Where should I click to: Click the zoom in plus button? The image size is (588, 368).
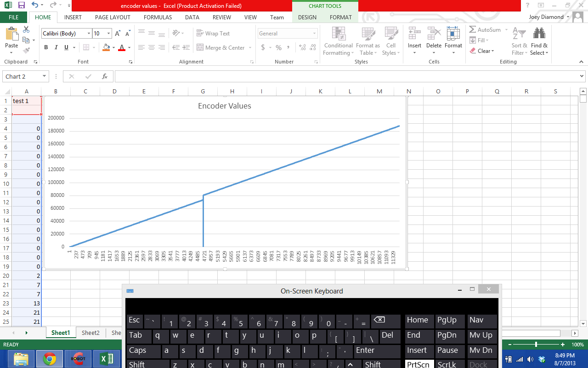tap(563, 345)
